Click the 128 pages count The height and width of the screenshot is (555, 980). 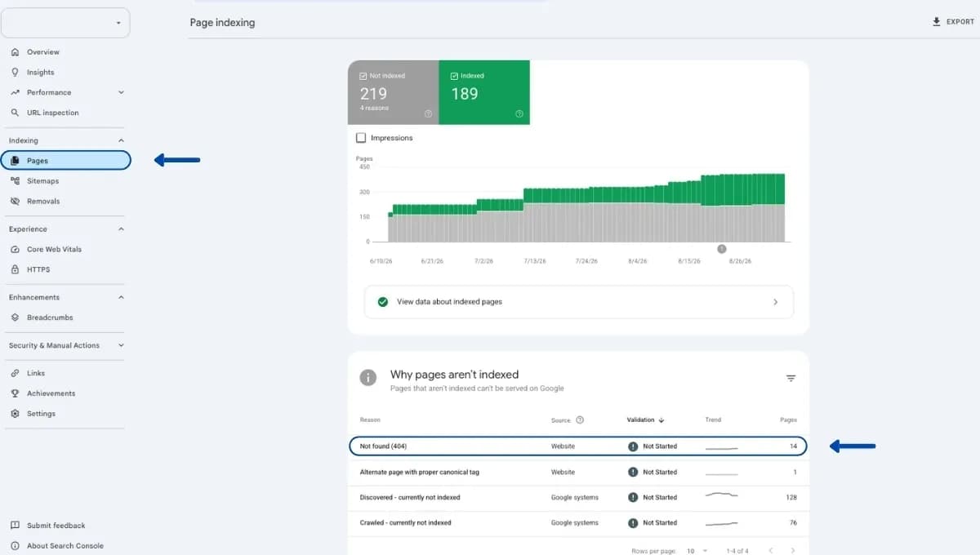(x=791, y=497)
